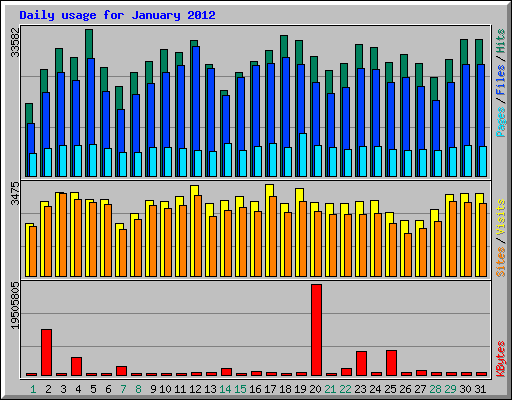The width and height of the screenshot is (512, 400).
Task: Select the orange Sites bar for day 3
Action: pos(63,235)
